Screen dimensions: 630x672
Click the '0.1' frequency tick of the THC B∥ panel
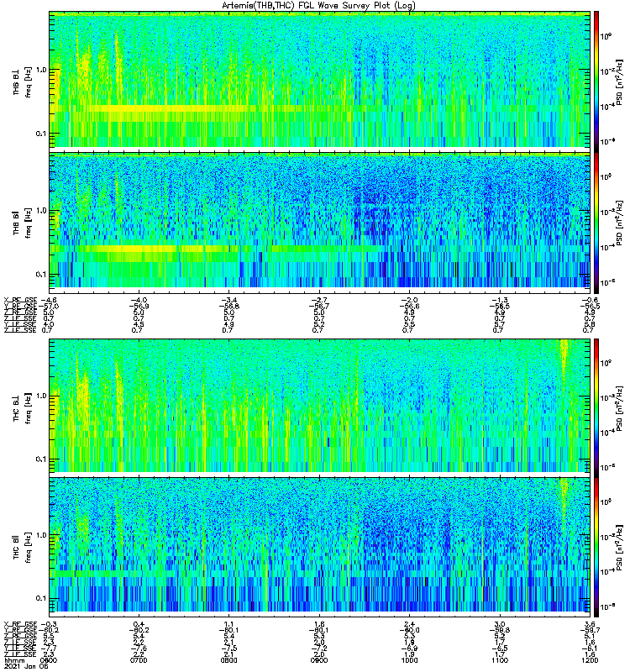tap(40, 599)
